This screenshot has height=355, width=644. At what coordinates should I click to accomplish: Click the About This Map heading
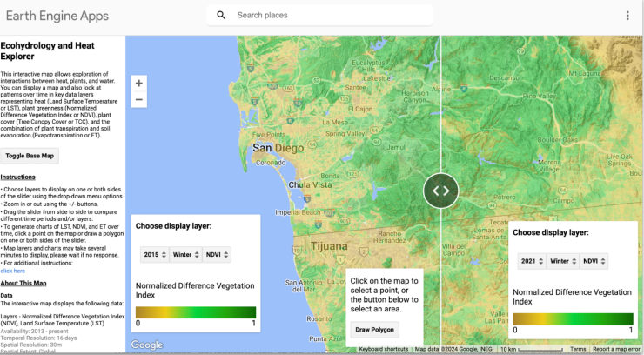(23, 283)
